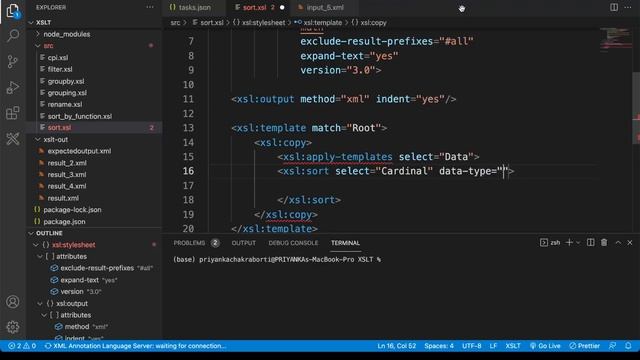Select the zsh terminal shell indicator
The image size is (640, 360).
click(x=550, y=242)
